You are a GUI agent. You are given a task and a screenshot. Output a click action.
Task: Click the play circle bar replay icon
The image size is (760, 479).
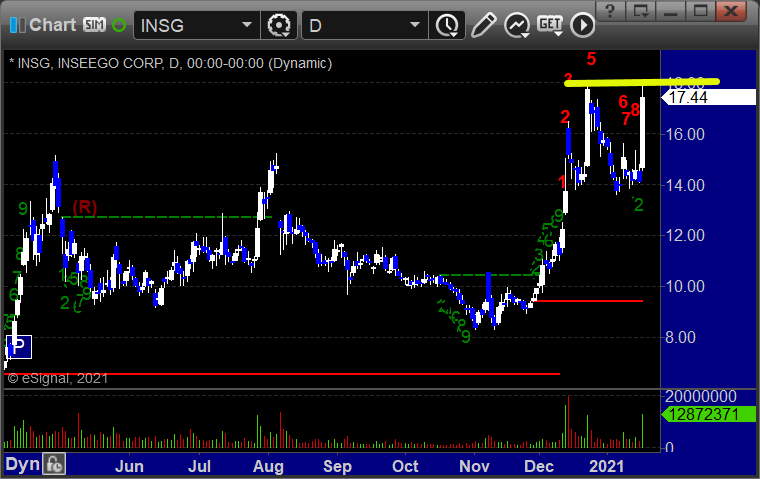coord(582,25)
